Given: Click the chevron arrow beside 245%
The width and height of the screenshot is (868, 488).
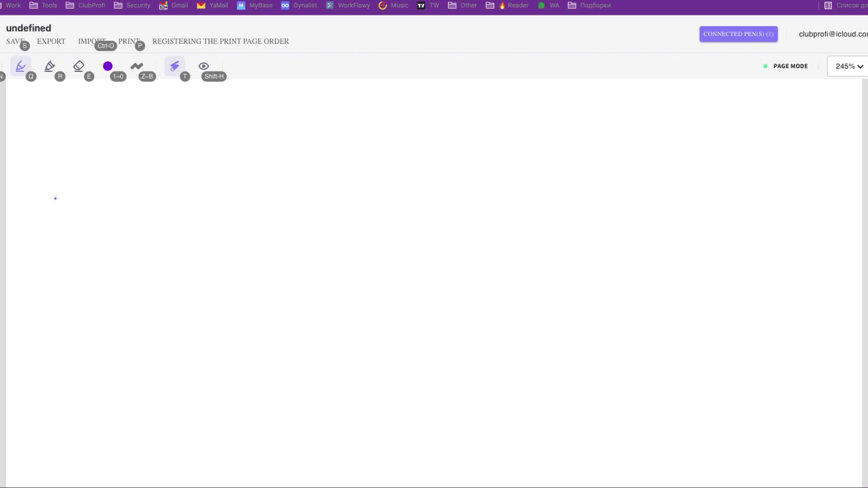Looking at the screenshot, I should click(x=860, y=66).
